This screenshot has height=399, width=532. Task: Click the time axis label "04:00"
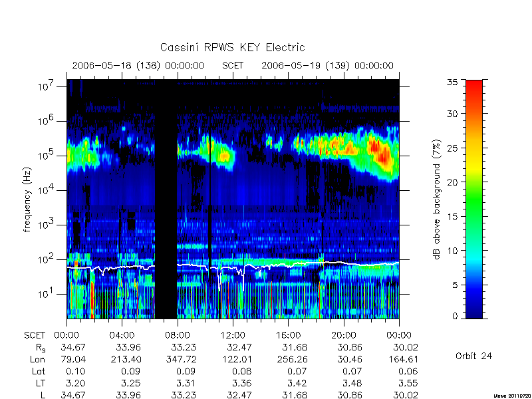[x=122, y=335]
